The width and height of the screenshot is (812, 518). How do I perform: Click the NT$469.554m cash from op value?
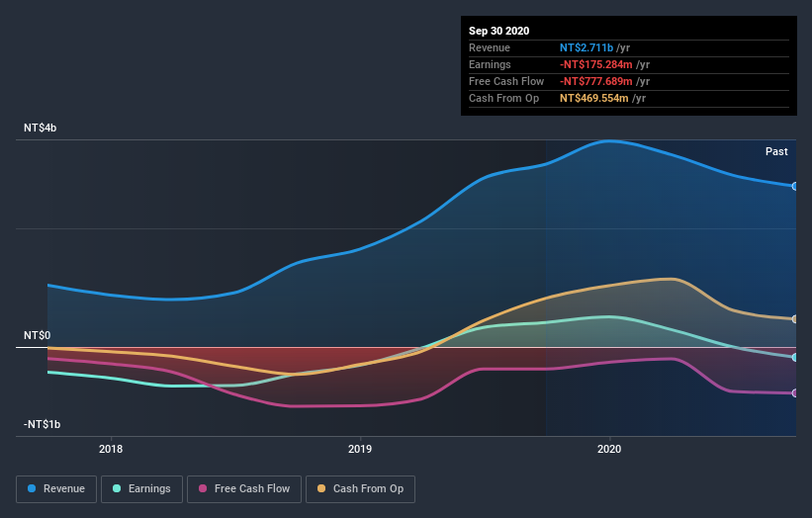coord(594,98)
